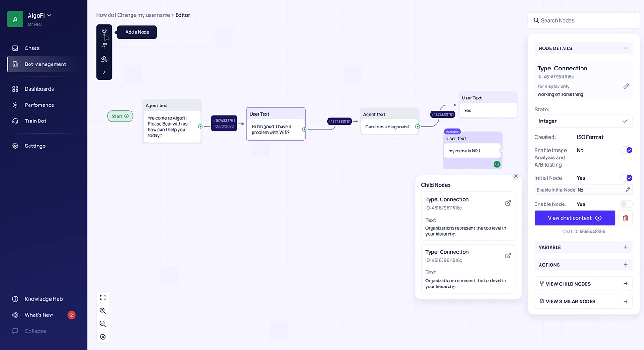644x350 pixels.
Task: Zoom out of the canvas
Action: coord(103,324)
